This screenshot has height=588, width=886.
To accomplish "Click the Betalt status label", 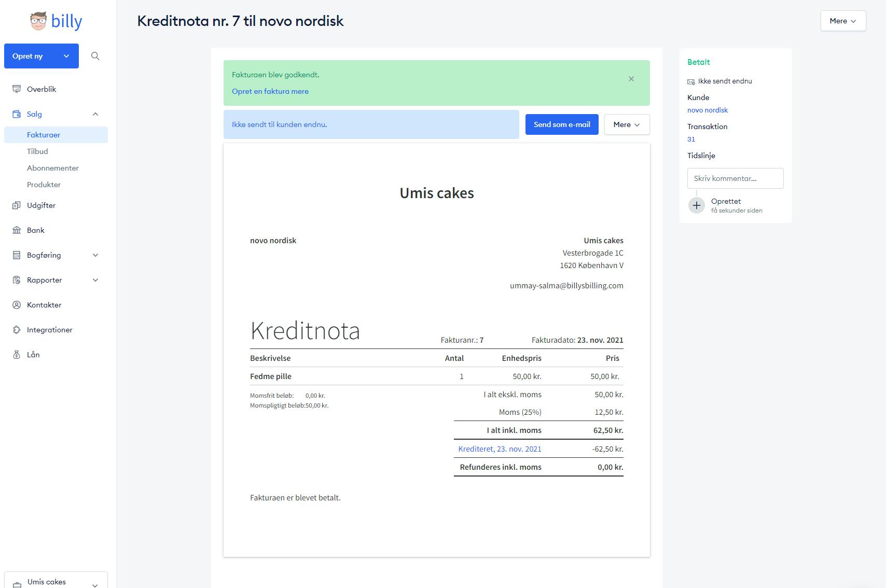I will (x=698, y=62).
